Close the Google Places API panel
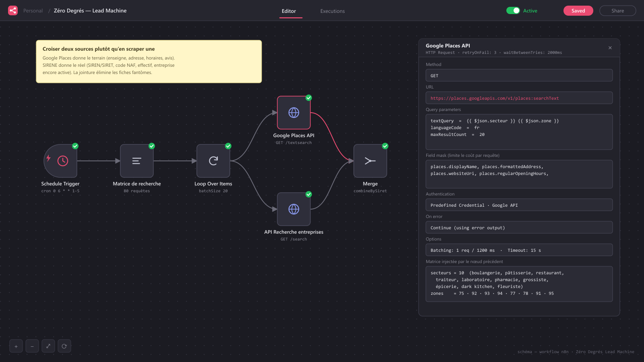The width and height of the screenshot is (644, 362). 610,48
